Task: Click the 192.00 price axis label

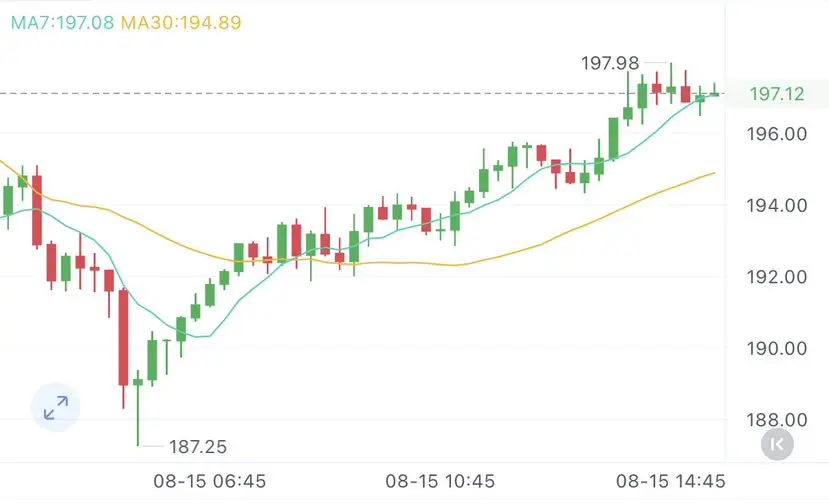Action: coord(777,277)
